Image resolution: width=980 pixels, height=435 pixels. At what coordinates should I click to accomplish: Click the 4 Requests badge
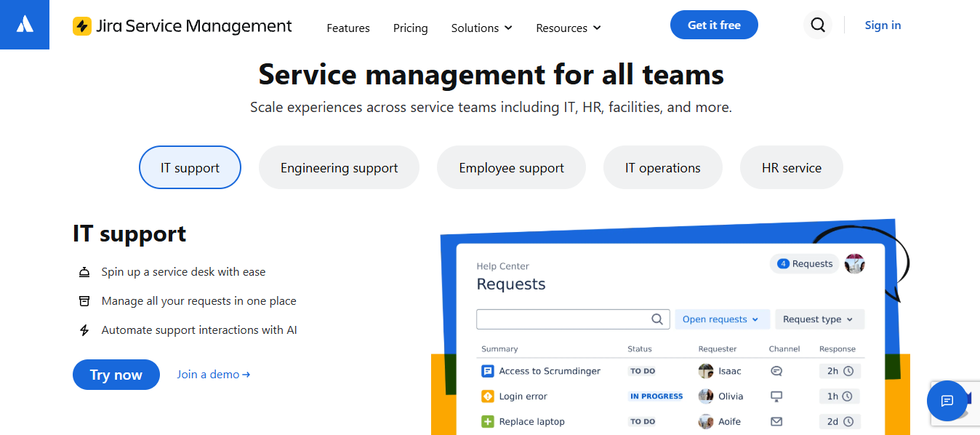[x=805, y=264]
